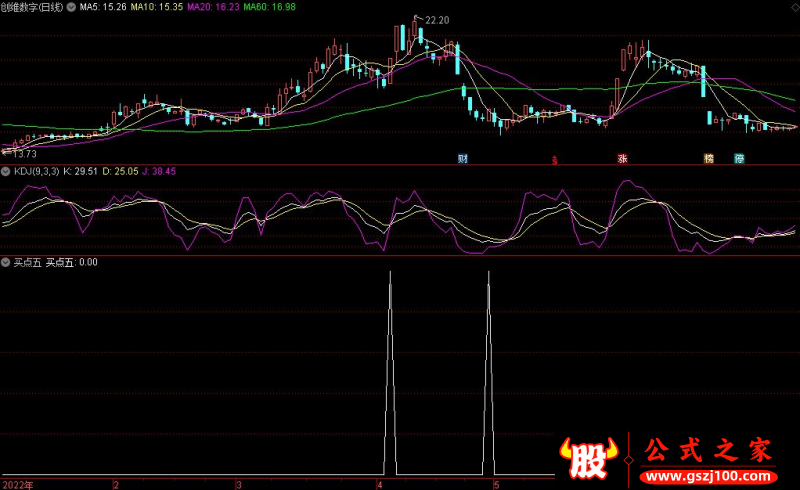Click month 4 on the time axis
This screenshot has height=490, width=800.
pyautogui.click(x=379, y=484)
